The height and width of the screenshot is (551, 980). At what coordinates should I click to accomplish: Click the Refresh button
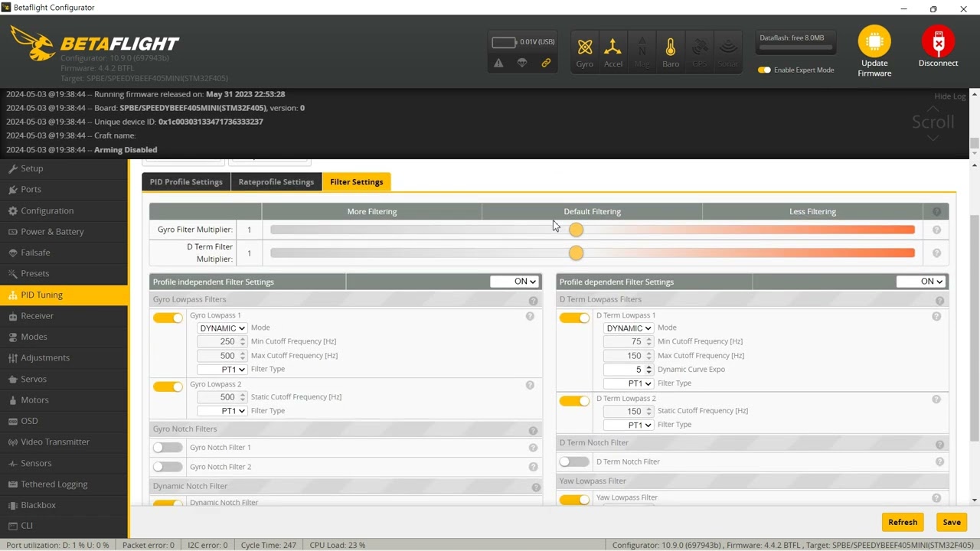[903, 522]
